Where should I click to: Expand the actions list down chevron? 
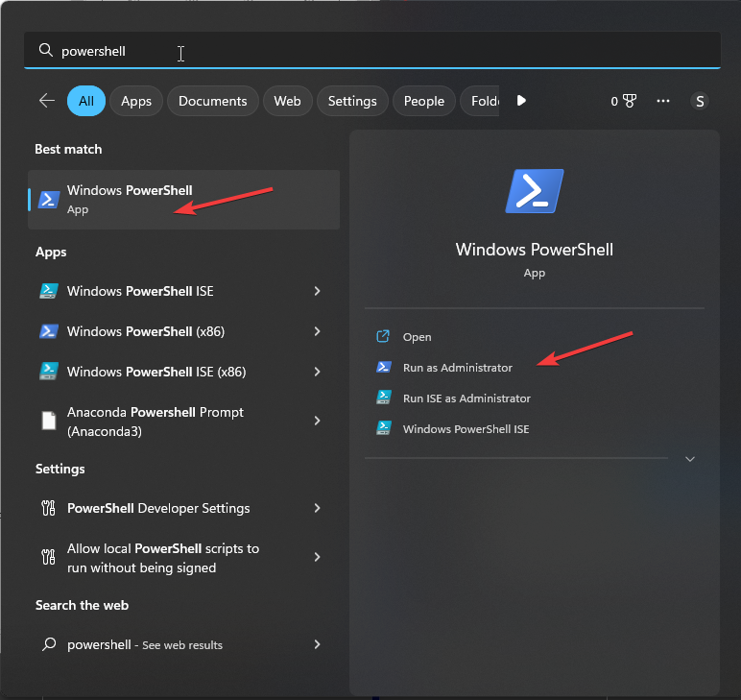click(689, 459)
